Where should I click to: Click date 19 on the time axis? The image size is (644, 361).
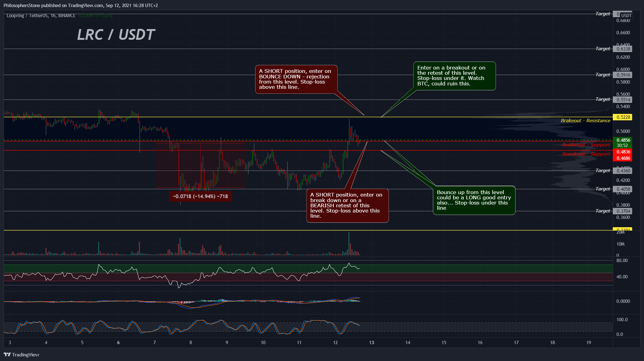pyautogui.click(x=589, y=343)
